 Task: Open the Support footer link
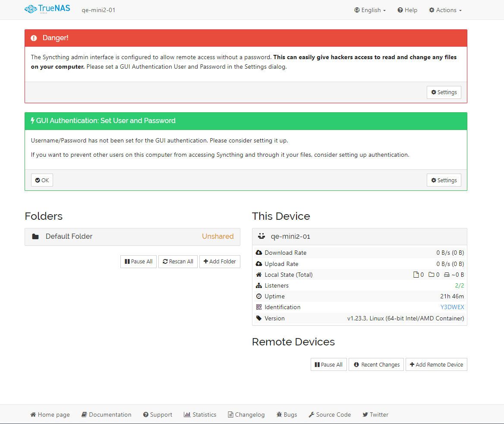pos(157,415)
